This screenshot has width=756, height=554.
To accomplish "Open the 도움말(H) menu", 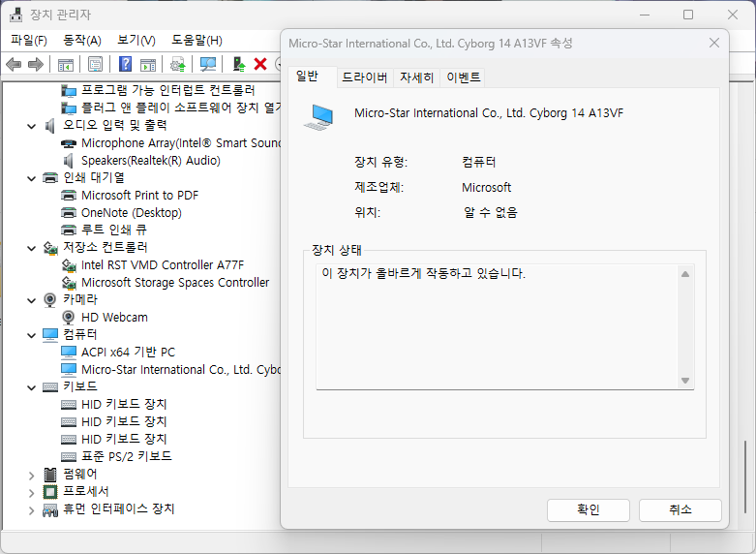I will 197,40.
